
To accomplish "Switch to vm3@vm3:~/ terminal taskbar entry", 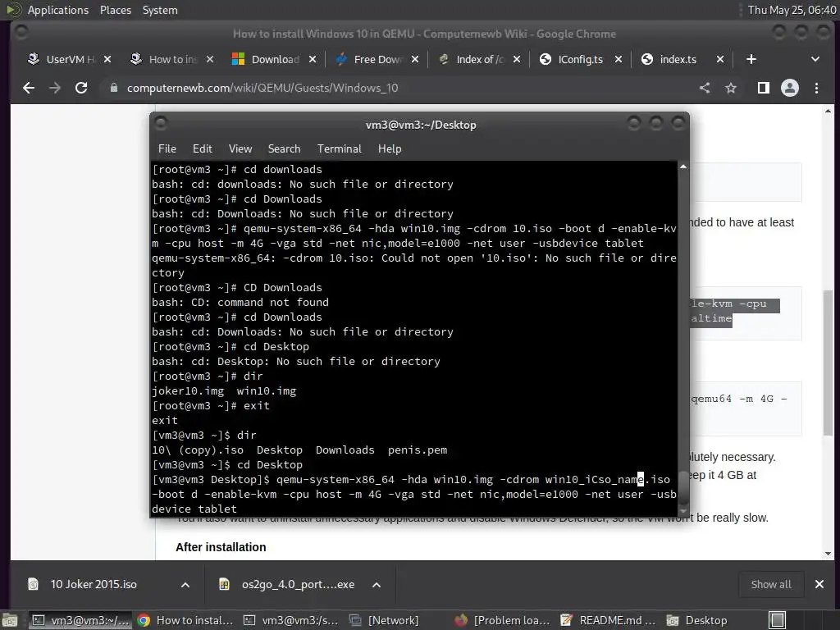I will [x=80, y=620].
